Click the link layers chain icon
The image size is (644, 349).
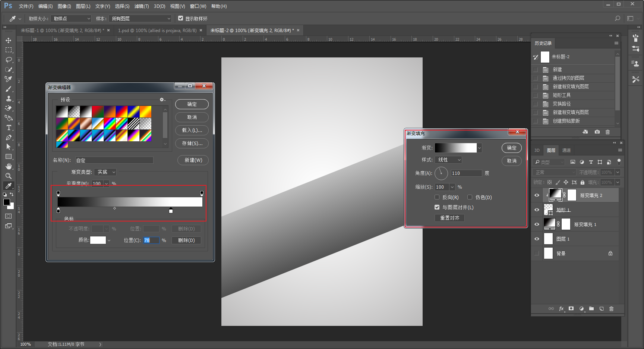coord(551,309)
